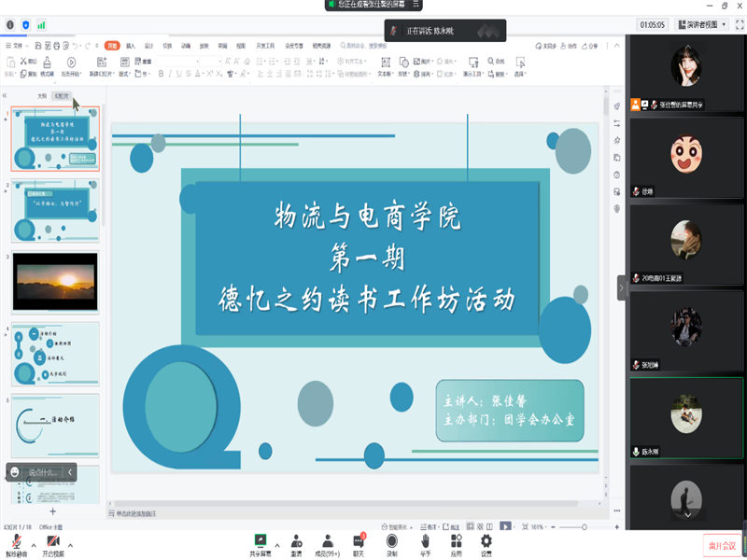Image resolution: width=747 pixels, height=560 pixels.
Task: Open meeting settings gear
Action: (x=486, y=542)
